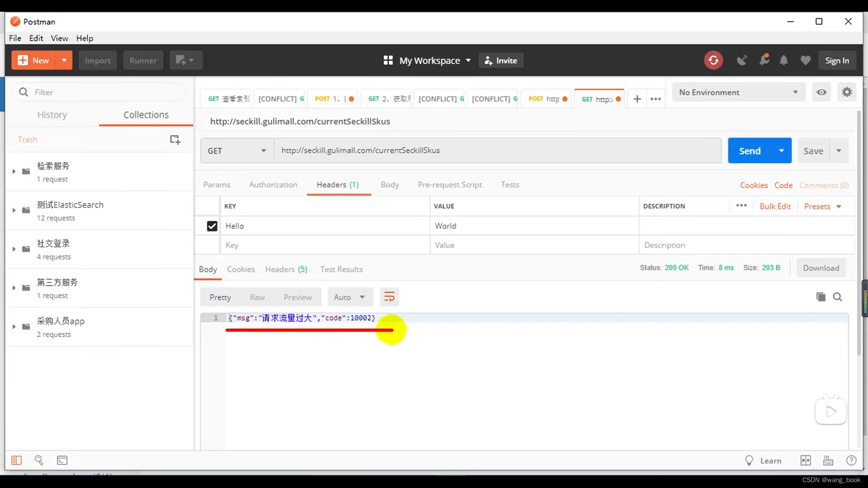The width and height of the screenshot is (868, 488).
Task: Search within the response body
Action: pyautogui.click(x=837, y=297)
